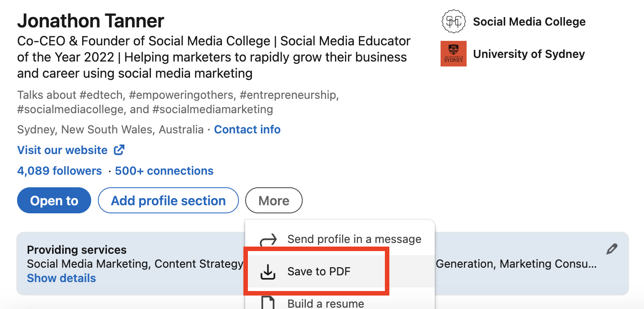Open the Visit our website link
Viewport: 644px width, 309px height.
[62, 150]
